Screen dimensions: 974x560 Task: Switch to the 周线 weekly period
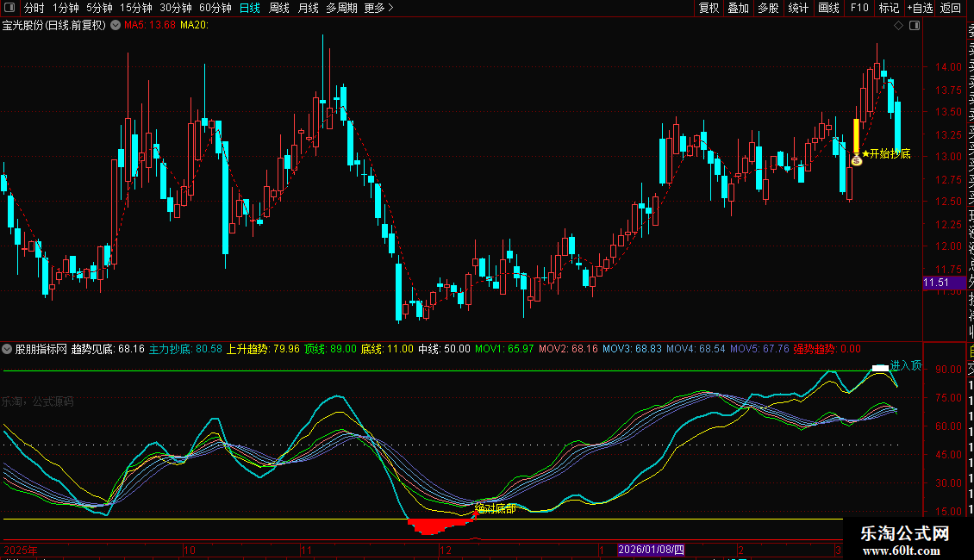(278, 8)
